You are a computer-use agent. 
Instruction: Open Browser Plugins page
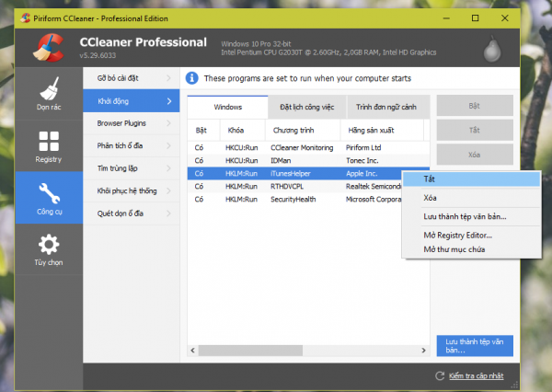coord(132,123)
